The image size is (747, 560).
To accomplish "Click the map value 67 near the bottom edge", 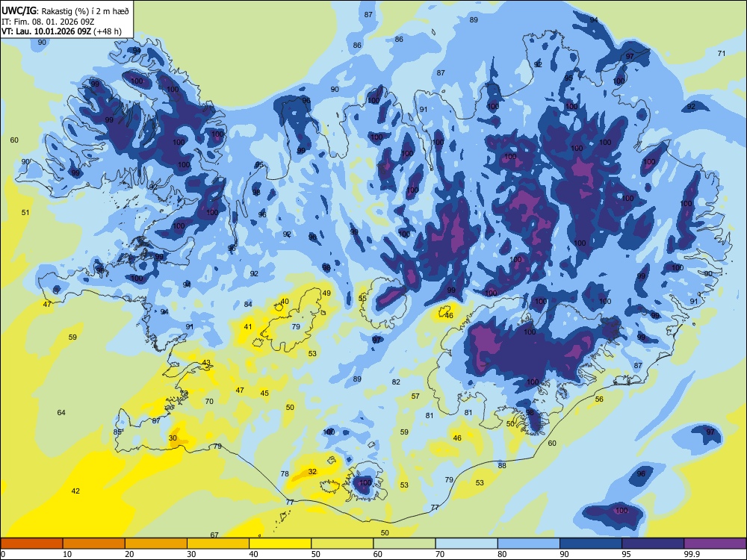I will [x=214, y=535].
